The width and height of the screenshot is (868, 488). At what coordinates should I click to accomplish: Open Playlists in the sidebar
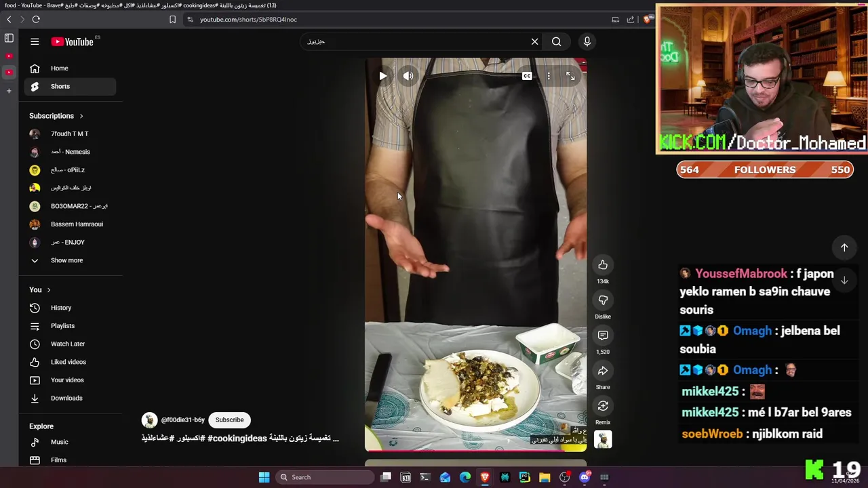(71, 326)
